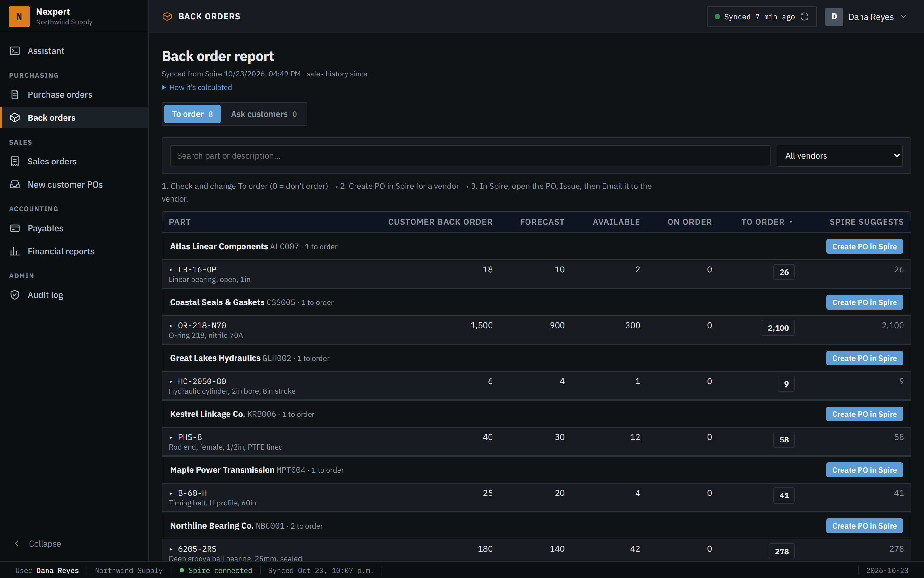Expand the OR-218-N70 part row
The width and height of the screenshot is (924, 578).
click(171, 326)
